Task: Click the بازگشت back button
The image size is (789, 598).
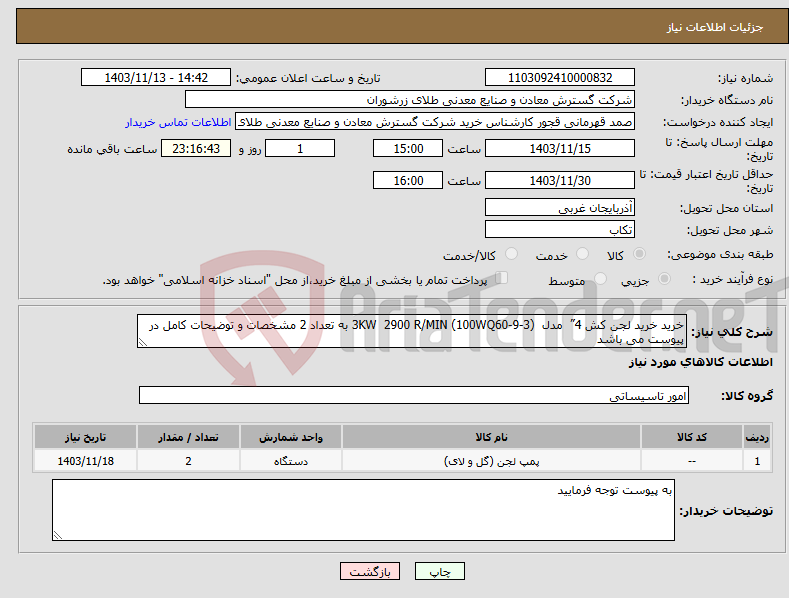Action: click(x=370, y=571)
